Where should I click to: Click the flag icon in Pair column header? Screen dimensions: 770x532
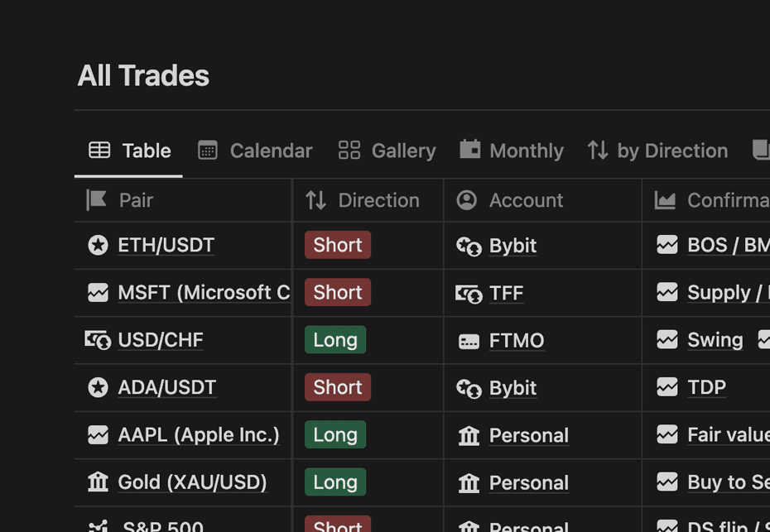point(96,200)
